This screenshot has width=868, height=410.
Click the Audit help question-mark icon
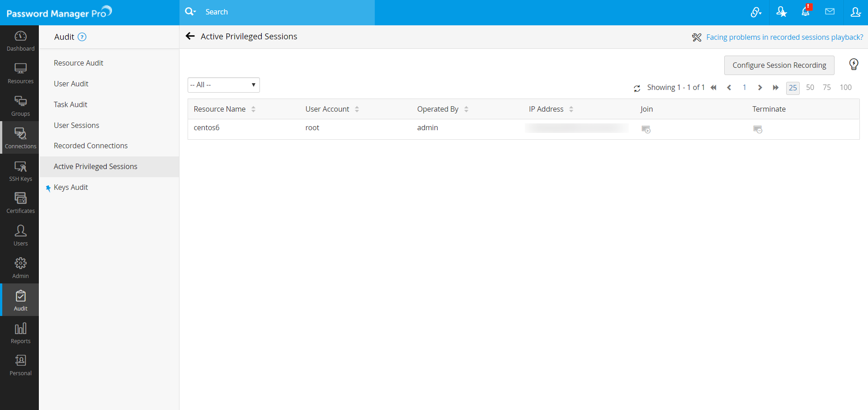click(x=82, y=37)
